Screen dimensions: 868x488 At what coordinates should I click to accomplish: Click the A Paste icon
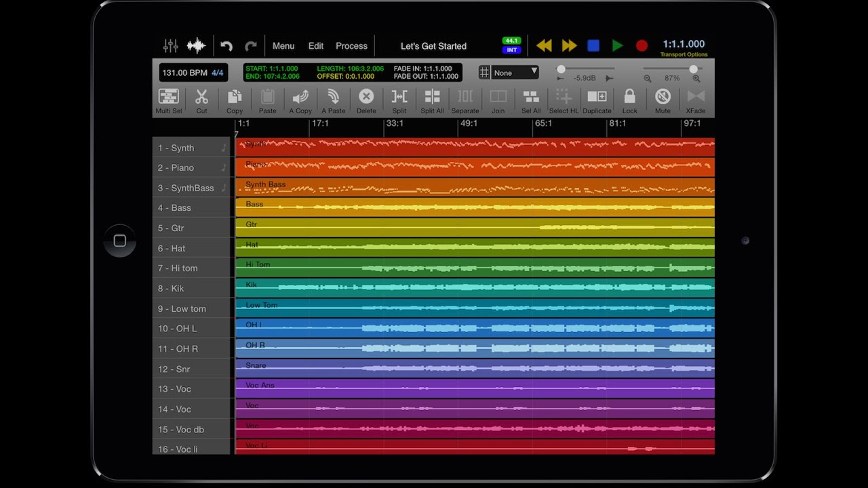click(333, 100)
